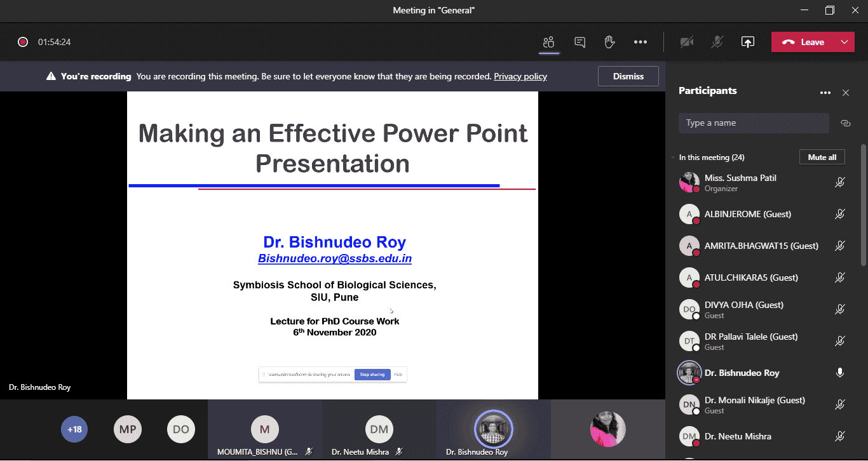Restore the meeting window size

[830, 10]
